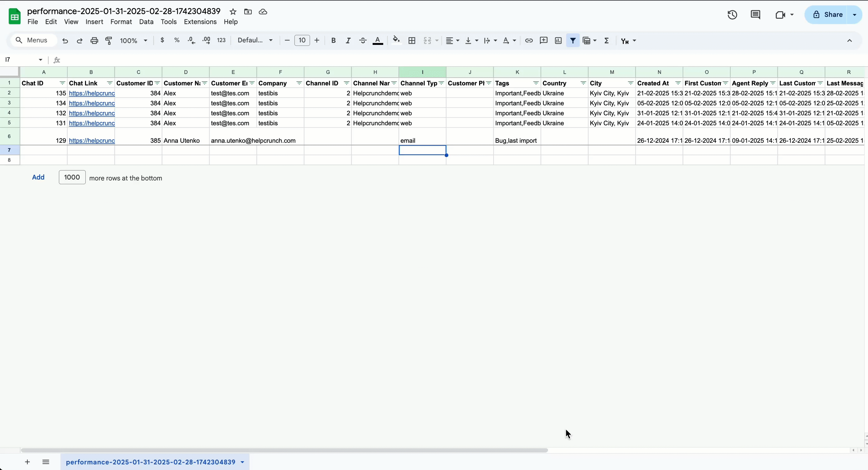Open the Country column filter dropdown
The height and width of the screenshot is (470, 868).
583,83
